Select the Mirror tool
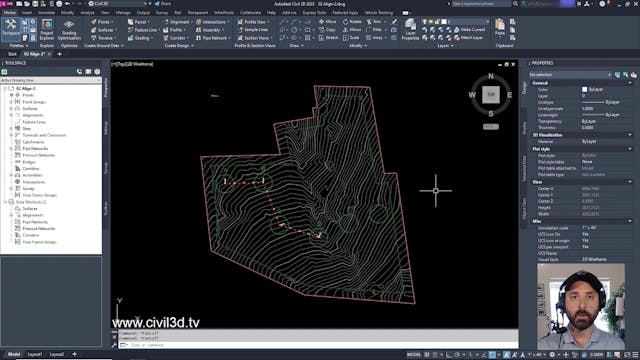 pyautogui.click(x=351, y=30)
